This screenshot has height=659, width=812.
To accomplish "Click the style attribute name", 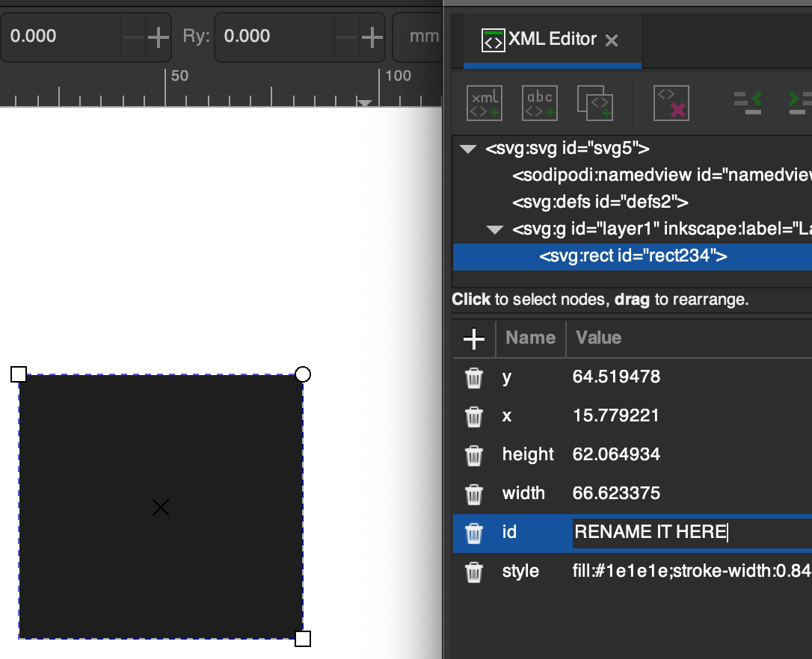I will [x=520, y=571].
